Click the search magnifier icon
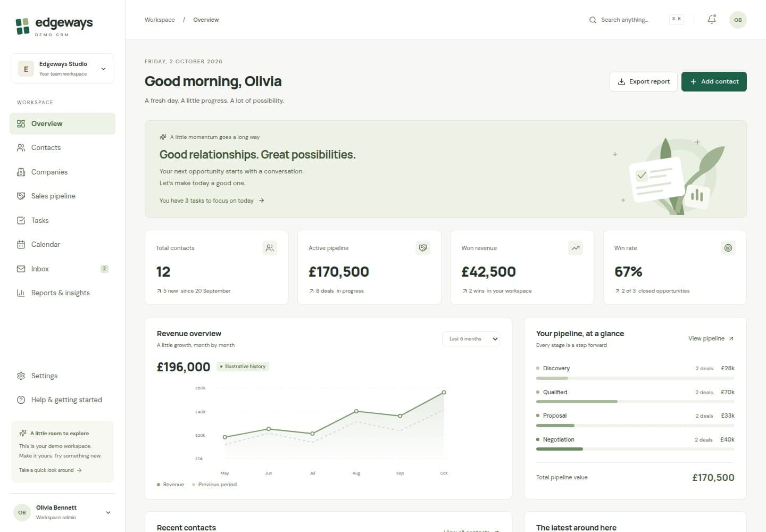The height and width of the screenshot is (532, 766). tap(593, 20)
